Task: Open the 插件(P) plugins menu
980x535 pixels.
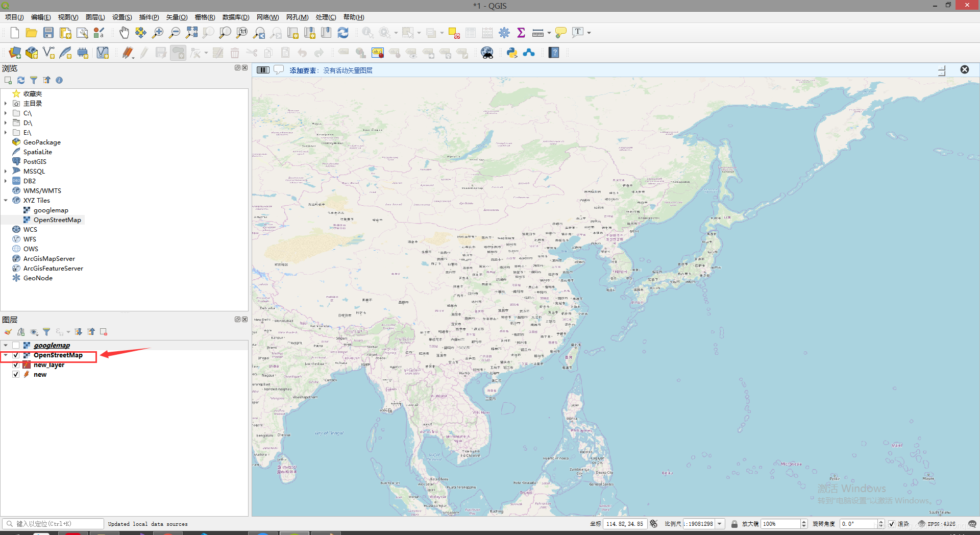Action: point(149,17)
